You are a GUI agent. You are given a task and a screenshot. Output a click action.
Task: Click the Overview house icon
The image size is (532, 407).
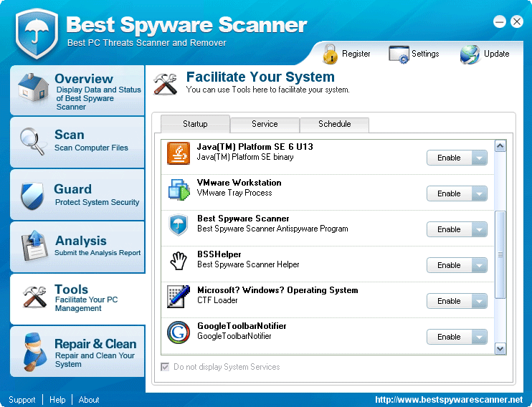pos(32,87)
